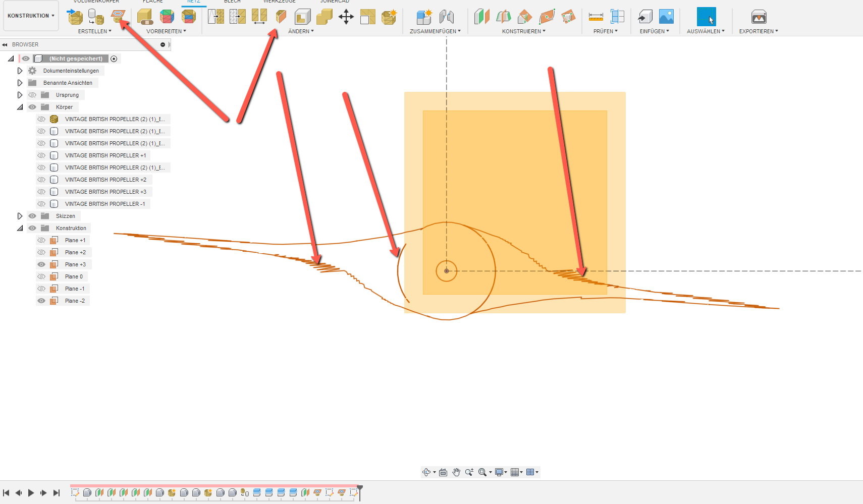Image resolution: width=863 pixels, height=504 pixels.
Task: Open the KONSTRUKTION dropdown at top left
Action: pyautogui.click(x=30, y=15)
